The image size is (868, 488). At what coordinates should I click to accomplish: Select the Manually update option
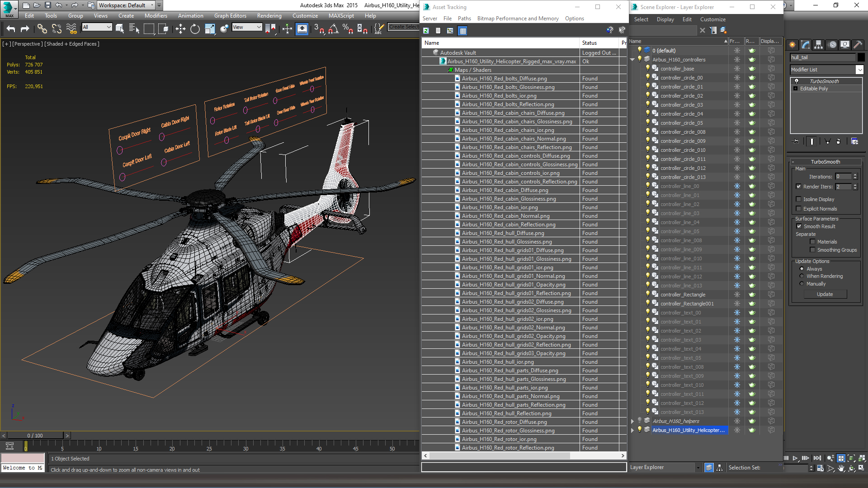802,284
